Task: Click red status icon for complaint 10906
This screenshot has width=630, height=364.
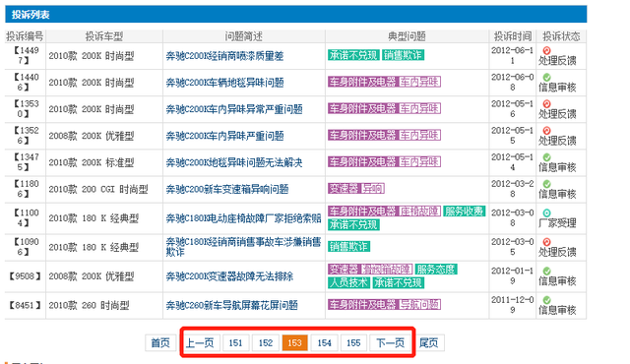Action: coord(546,242)
